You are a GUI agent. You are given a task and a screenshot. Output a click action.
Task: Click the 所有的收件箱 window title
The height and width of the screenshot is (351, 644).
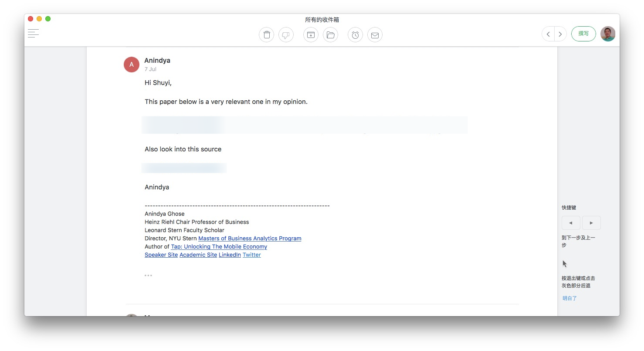pyautogui.click(x=322, y=20)
